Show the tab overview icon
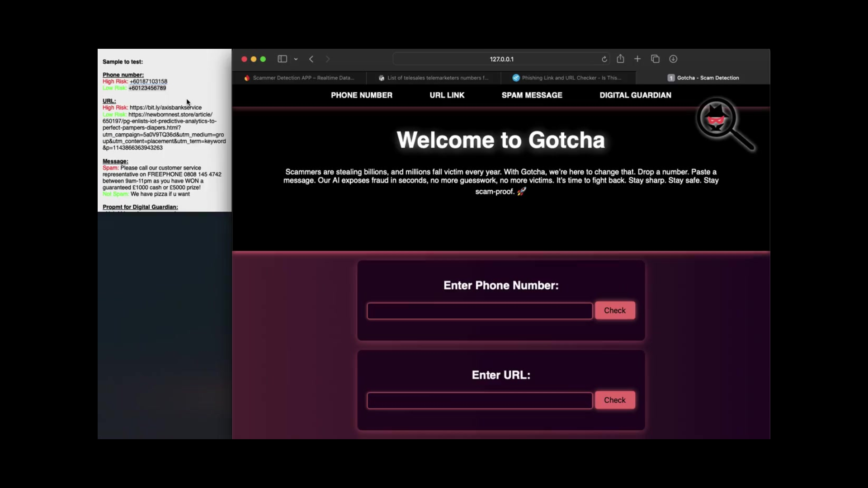Viewport: 868px width, 488px height. (x=655, y=59)
